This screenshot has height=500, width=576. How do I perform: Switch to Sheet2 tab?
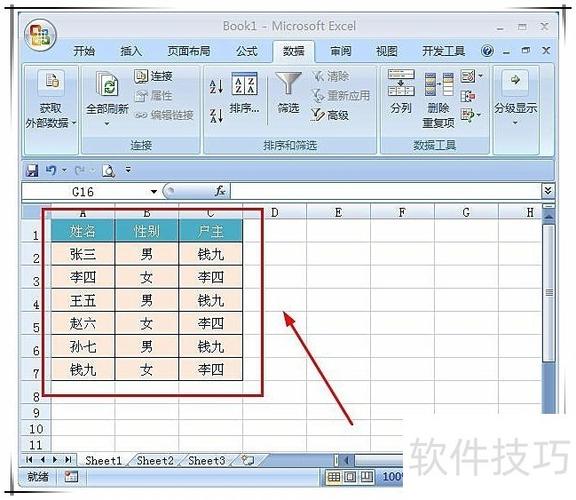tap(155, 460)
